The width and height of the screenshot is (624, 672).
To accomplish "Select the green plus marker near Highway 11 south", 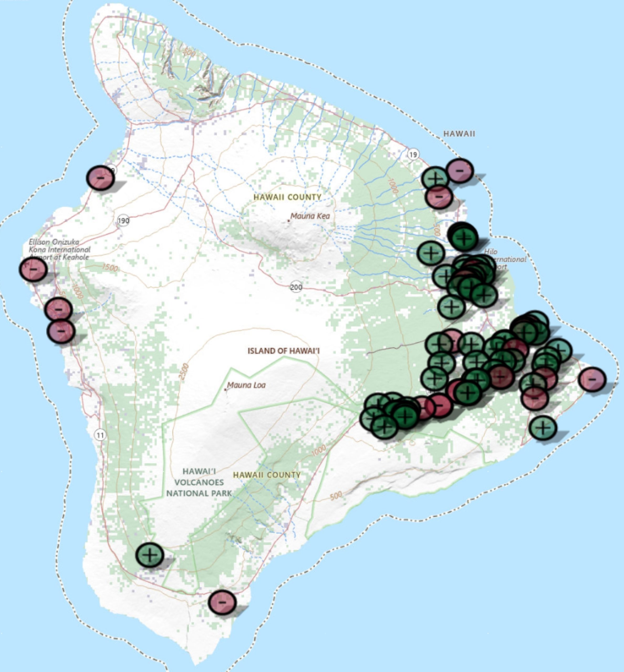I will 150,554.
